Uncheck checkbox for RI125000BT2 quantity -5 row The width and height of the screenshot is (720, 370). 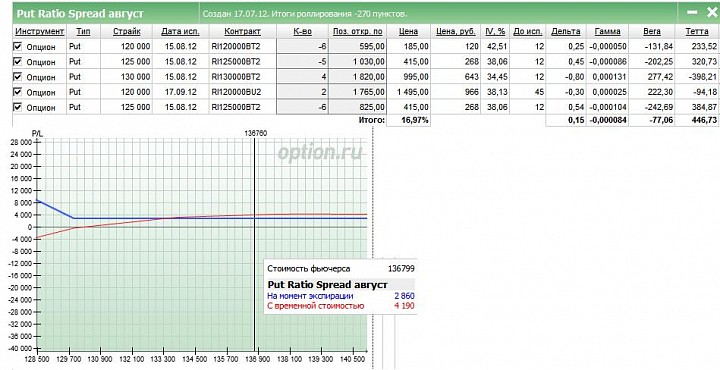18,62
